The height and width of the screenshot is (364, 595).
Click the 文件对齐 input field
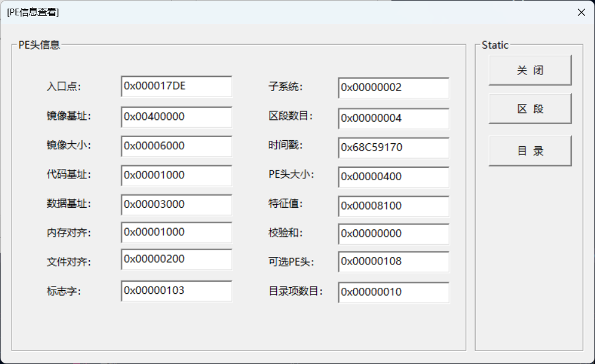177,259
